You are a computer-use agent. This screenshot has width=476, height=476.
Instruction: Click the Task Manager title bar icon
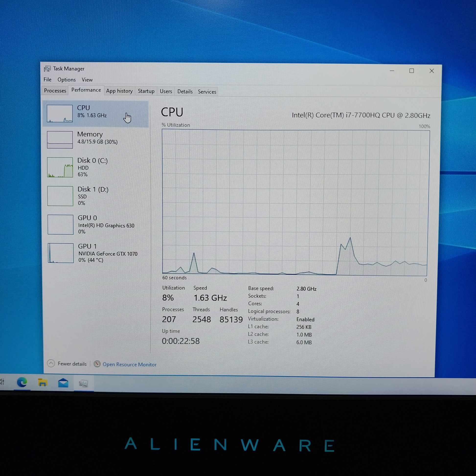(47, 68)
